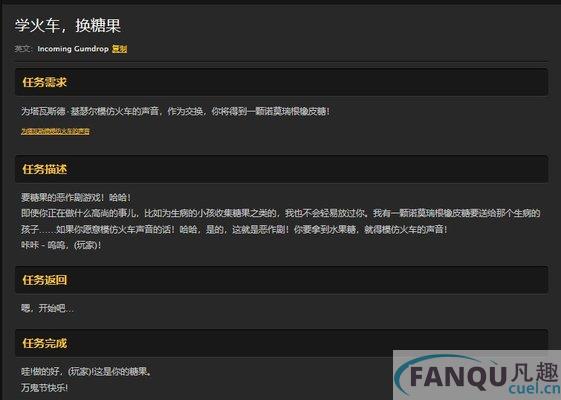Click the quest title 学火车，换糖果
The image size is (561, 400).
[68, 26]
